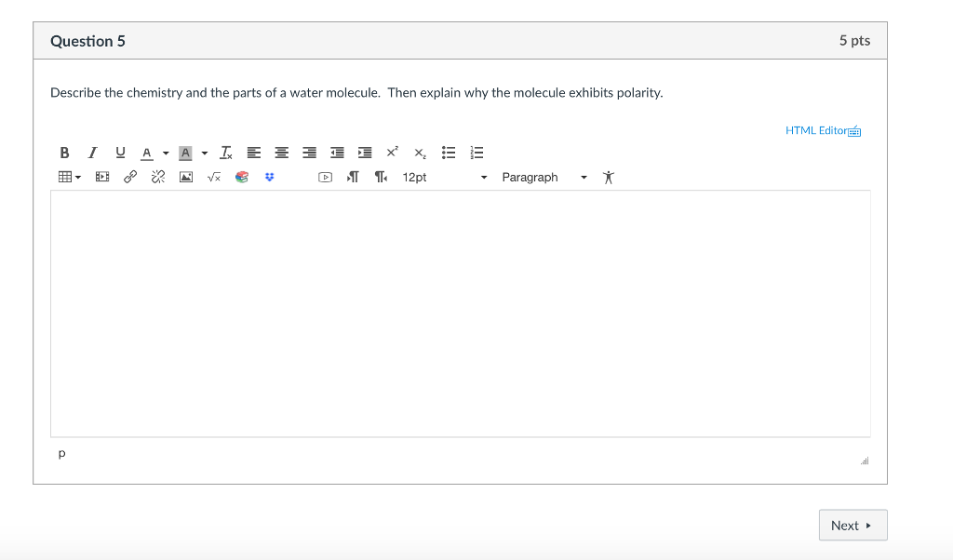Click the embed image icon

186,177
